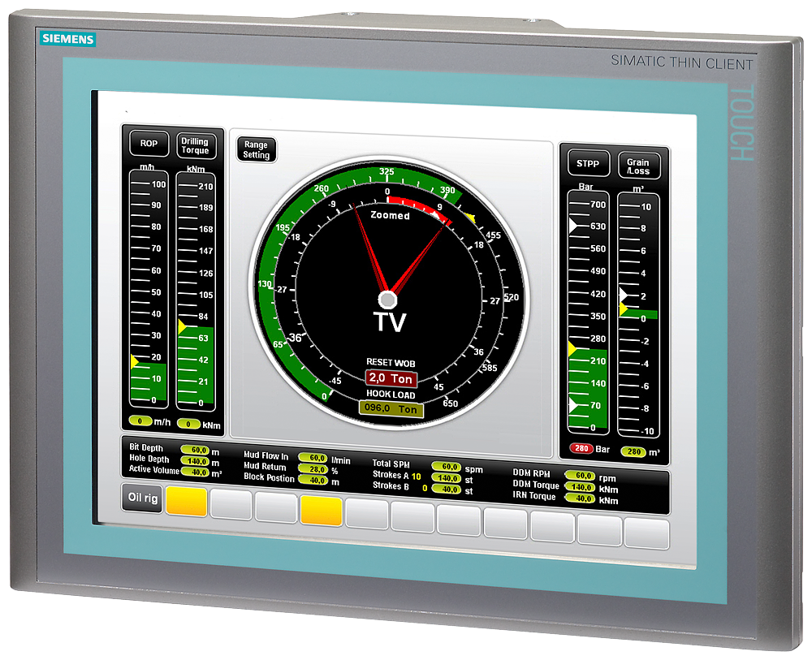Click the 'Bit Depth' label
Screen dimensions: 812x660
click(146, 447)
